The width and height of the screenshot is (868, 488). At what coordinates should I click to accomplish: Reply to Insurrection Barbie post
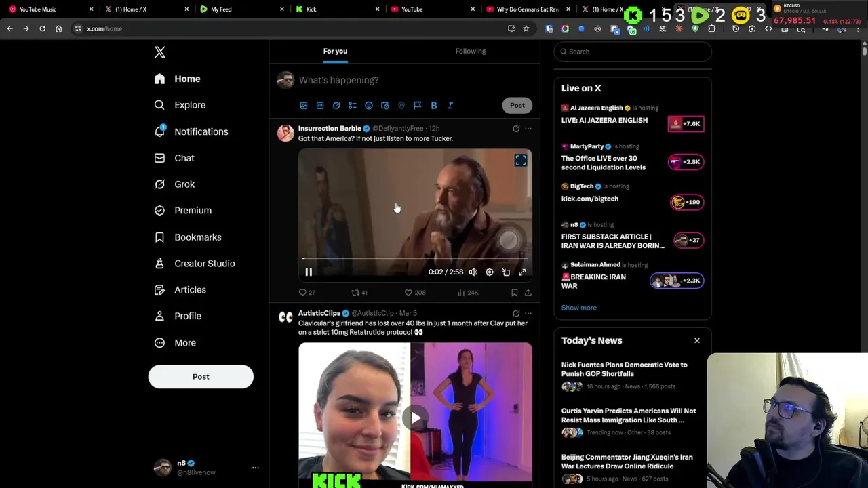(x=307, y=293)
